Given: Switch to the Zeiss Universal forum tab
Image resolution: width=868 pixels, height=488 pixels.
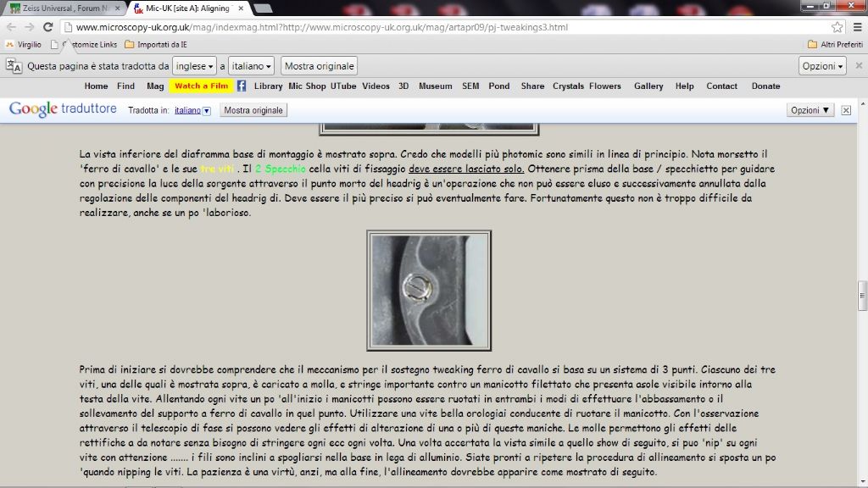Looking at the screenshot, I should tap(64, 8).
